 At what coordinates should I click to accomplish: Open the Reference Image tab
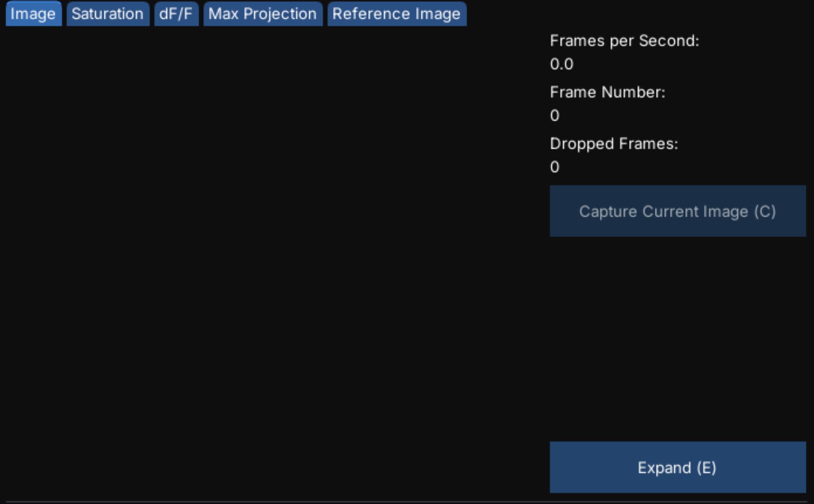click(x=397, y=14)
